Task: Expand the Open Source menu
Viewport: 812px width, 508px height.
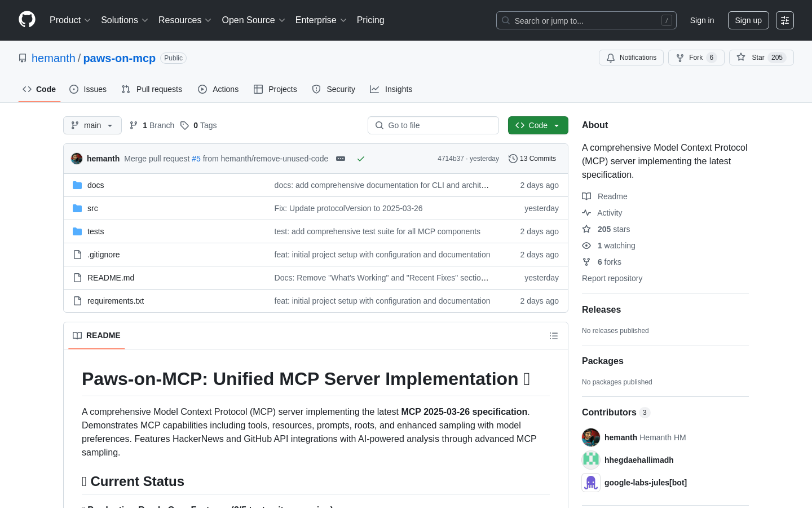Action: point(254,20)
